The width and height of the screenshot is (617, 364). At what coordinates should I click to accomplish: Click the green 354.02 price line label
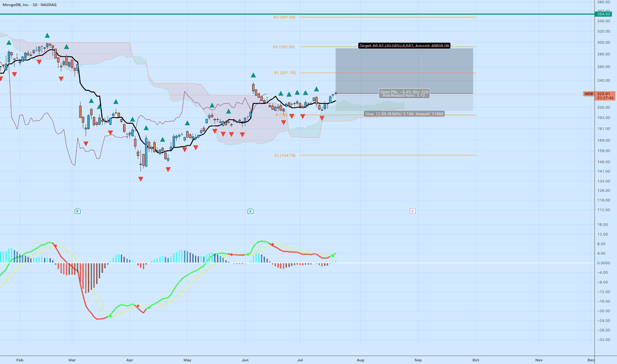pyautogui.click(x=602, y=14)
